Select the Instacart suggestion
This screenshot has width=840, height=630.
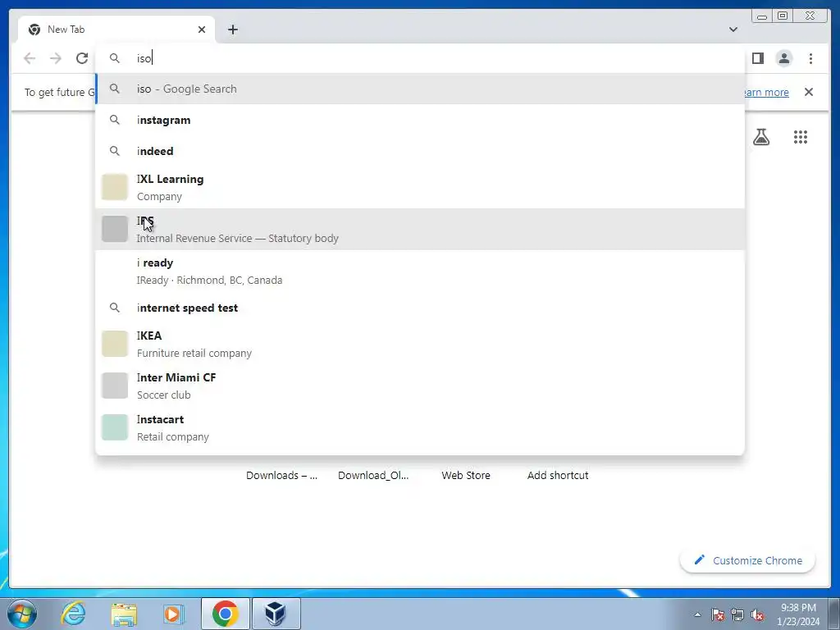pyautogui.click(x=420, y=427)
